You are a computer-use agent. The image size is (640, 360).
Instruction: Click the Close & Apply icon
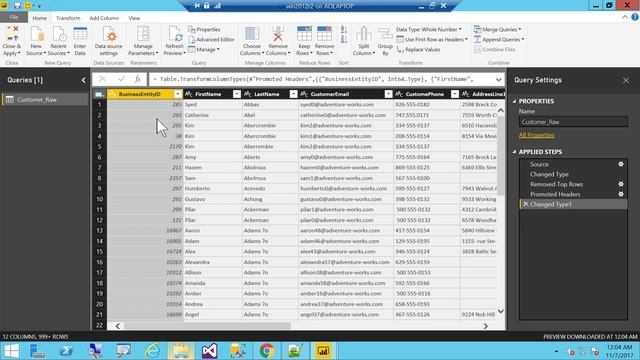(11, 34)
